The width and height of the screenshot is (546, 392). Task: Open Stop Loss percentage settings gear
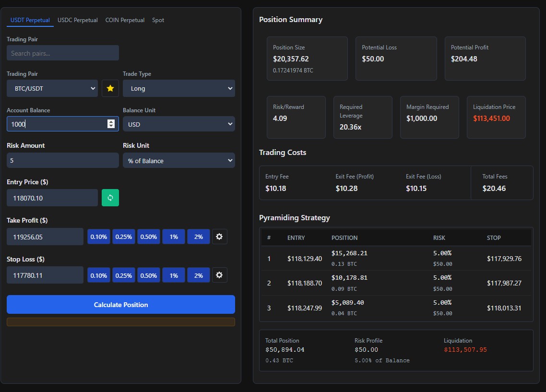219,275
